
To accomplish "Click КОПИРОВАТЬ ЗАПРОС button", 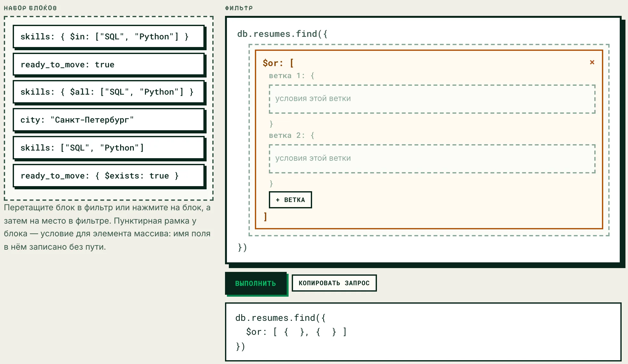I will [x=334, y=283].
